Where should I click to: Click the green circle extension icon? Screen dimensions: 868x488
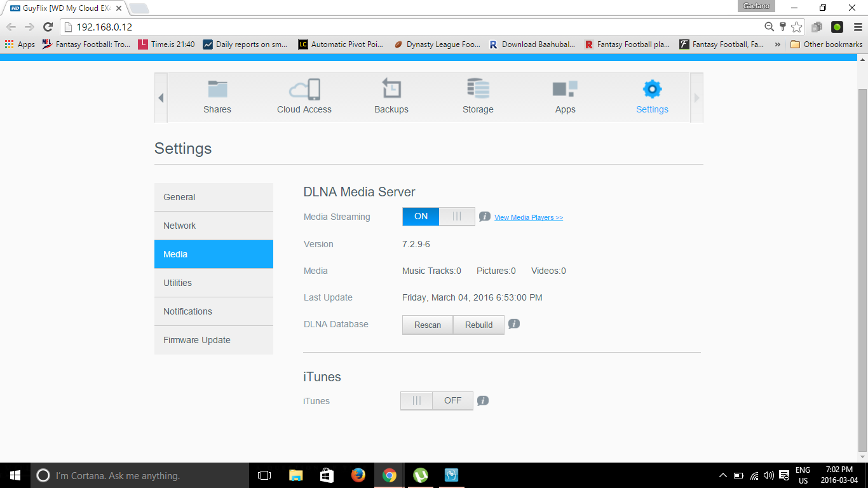pos(837,27)
